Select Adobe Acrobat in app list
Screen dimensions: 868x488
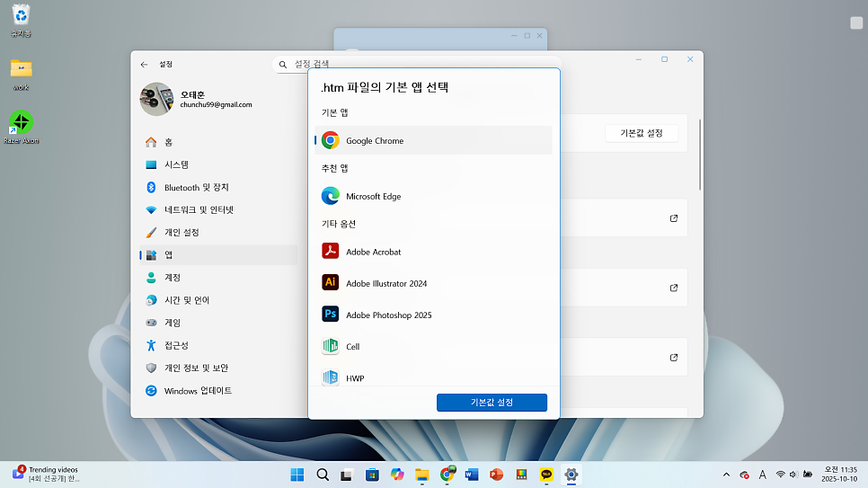point(433,252)
